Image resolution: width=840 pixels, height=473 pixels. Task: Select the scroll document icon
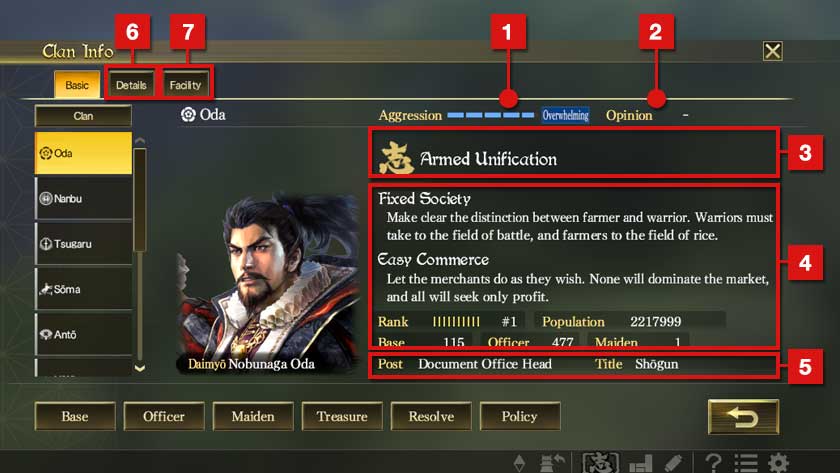tap(673, 464)
